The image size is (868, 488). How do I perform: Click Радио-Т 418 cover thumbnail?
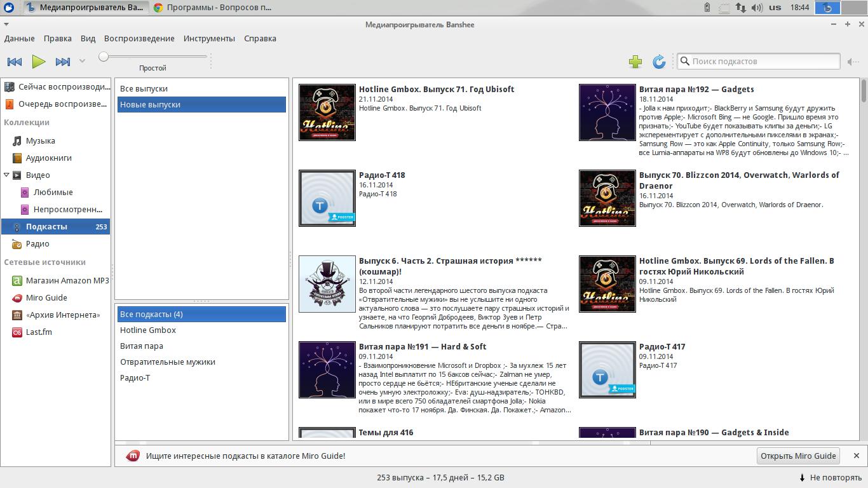(x=327, y=198)
